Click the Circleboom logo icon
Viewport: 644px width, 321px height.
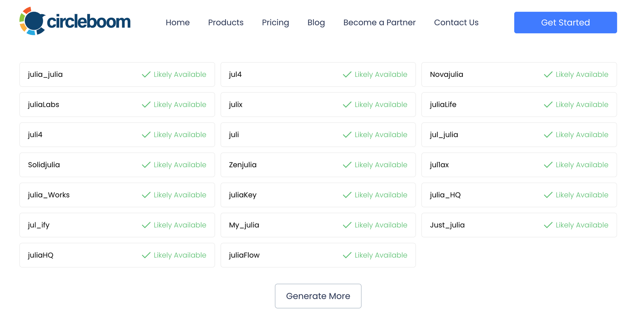click(x=33, y=21)
